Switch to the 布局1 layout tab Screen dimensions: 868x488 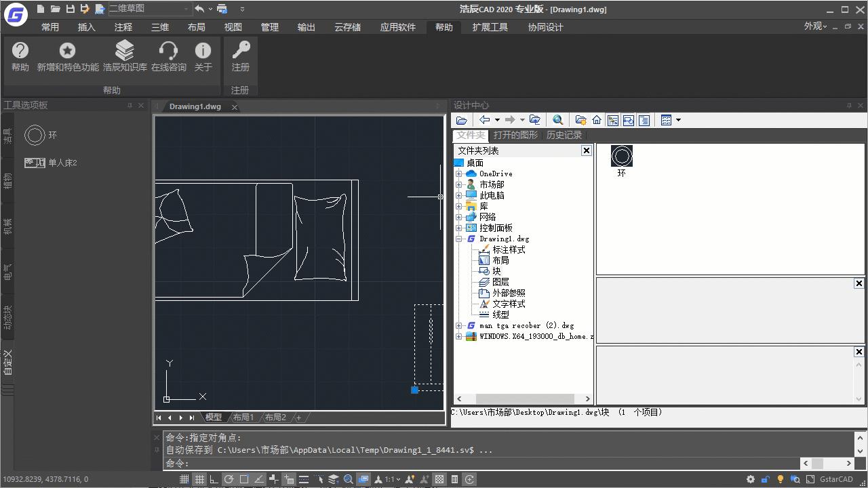click(243, 417)
